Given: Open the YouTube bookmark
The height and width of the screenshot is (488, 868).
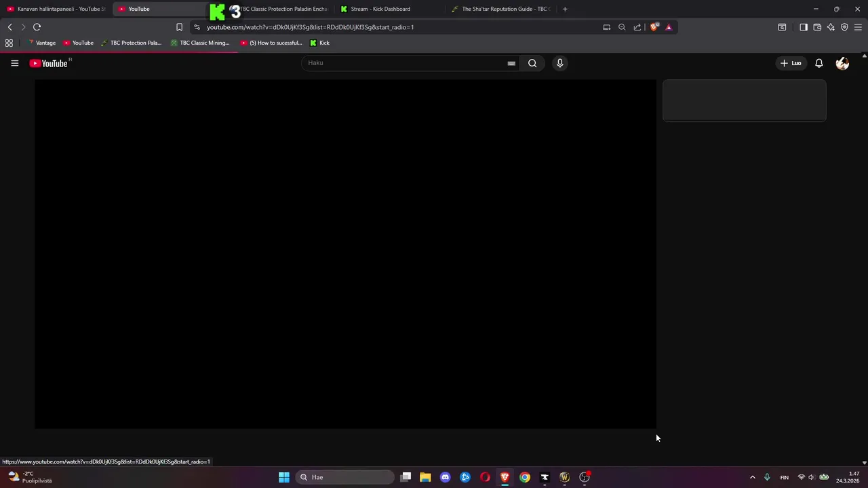Looking at the screenshot, I should point(78,43).
